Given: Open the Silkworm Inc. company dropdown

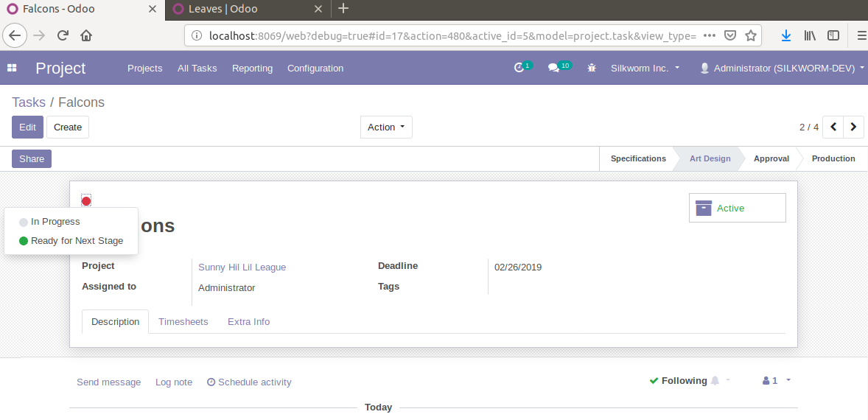Looking at the screenshot, I should pyautogui.click(x=645, y=68).
